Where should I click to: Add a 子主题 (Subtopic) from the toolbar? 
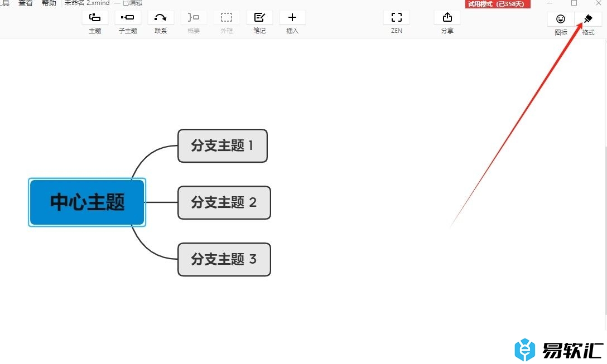click(128, 17)
